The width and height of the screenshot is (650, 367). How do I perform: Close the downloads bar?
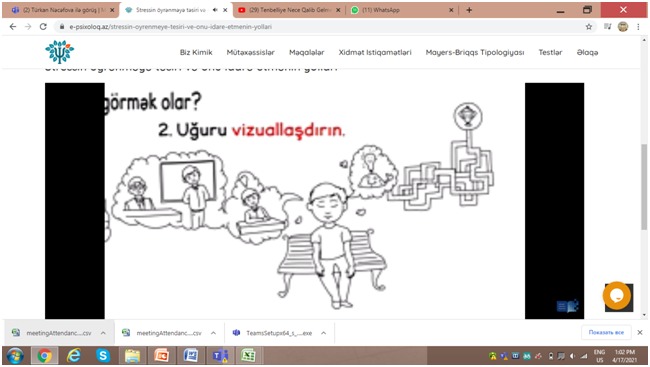pos(640,333)
